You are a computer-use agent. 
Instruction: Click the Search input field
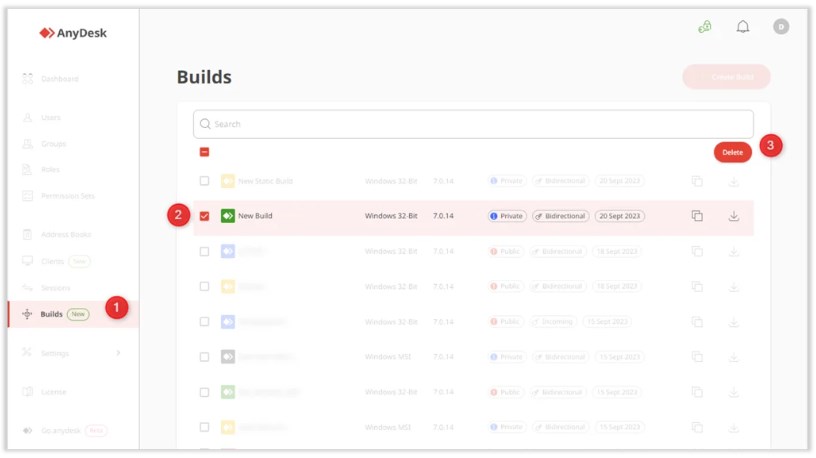click(x=473, y=124)
